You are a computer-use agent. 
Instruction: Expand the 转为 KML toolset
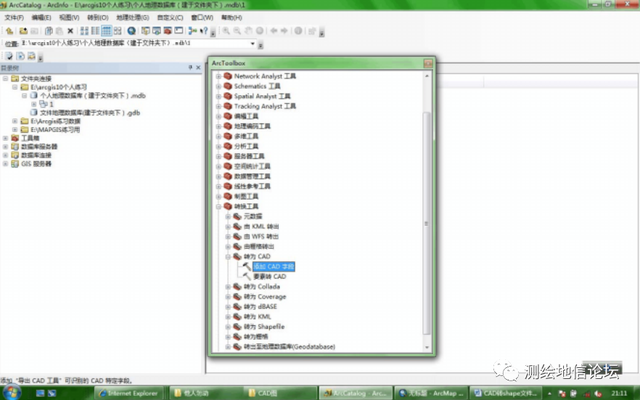point(228,317)
